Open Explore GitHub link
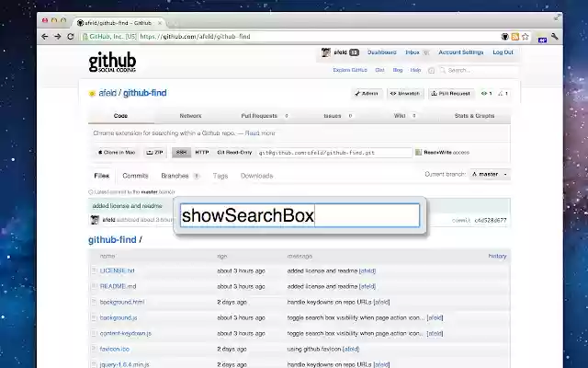The image size is (588, 368). point(350,70)
